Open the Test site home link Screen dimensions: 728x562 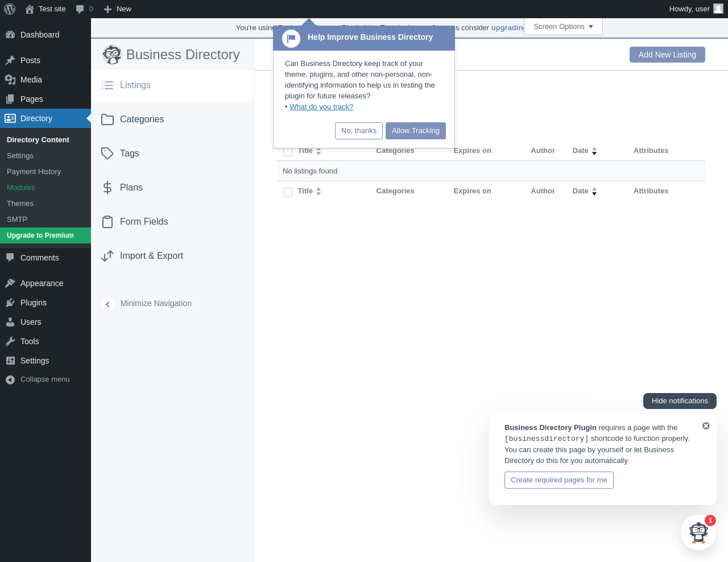(45, 9)
